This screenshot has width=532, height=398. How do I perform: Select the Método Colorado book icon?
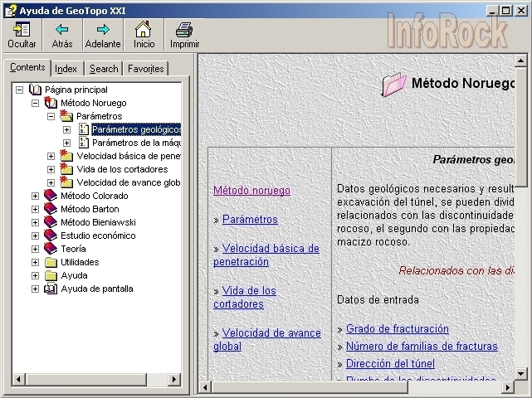pyautogui.click(x=51, y=196)
